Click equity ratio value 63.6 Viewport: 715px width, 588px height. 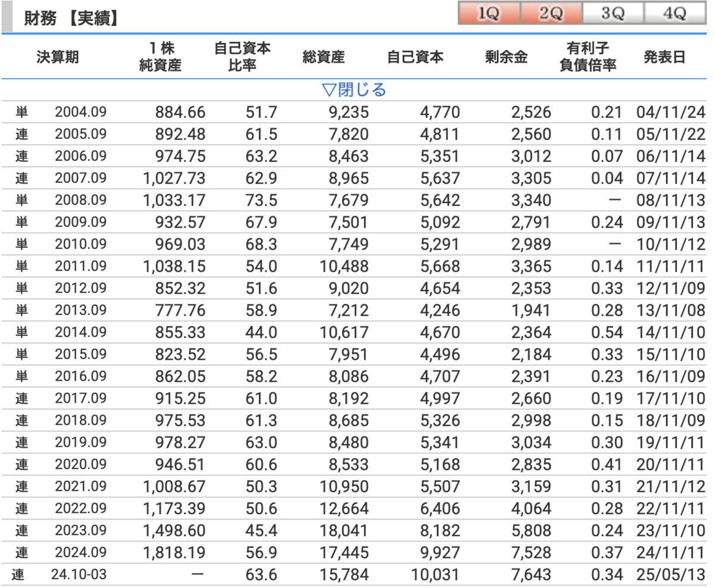(x=262, y=575)
